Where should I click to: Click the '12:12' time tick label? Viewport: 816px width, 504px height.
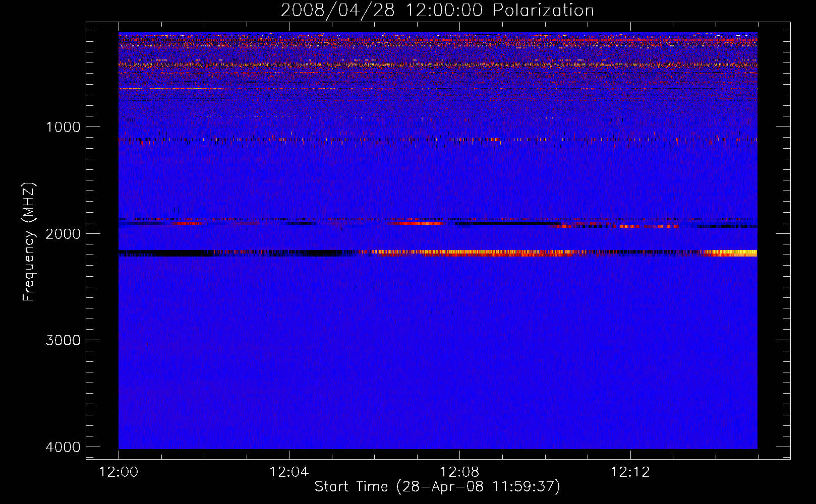coord(630,472)
